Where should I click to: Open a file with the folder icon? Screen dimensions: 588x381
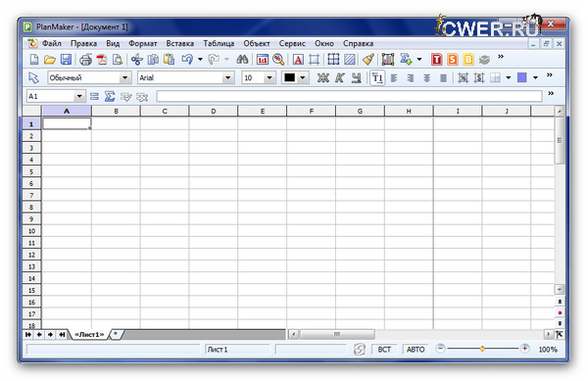point(50,59)
